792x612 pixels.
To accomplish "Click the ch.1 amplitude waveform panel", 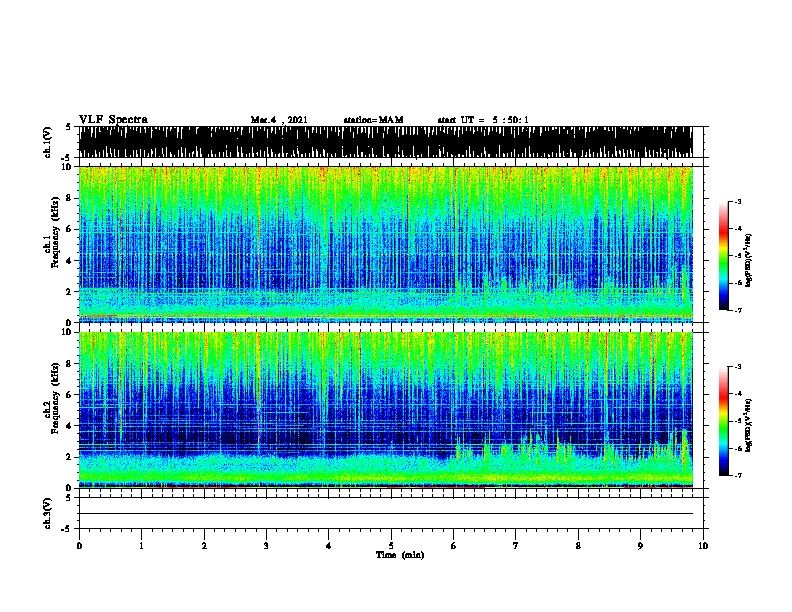I will tap(385, 142).
